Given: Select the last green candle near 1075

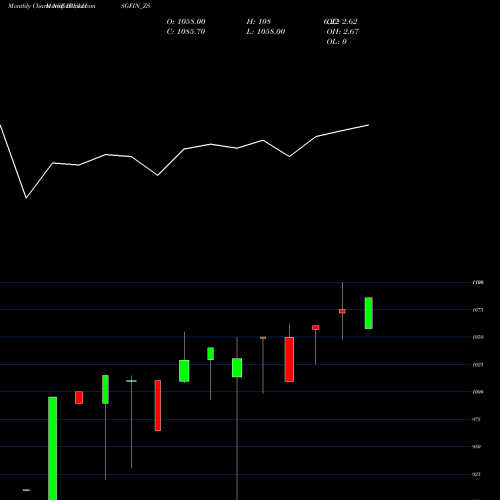Looking at the screenshot, I should tap(369, 313).
